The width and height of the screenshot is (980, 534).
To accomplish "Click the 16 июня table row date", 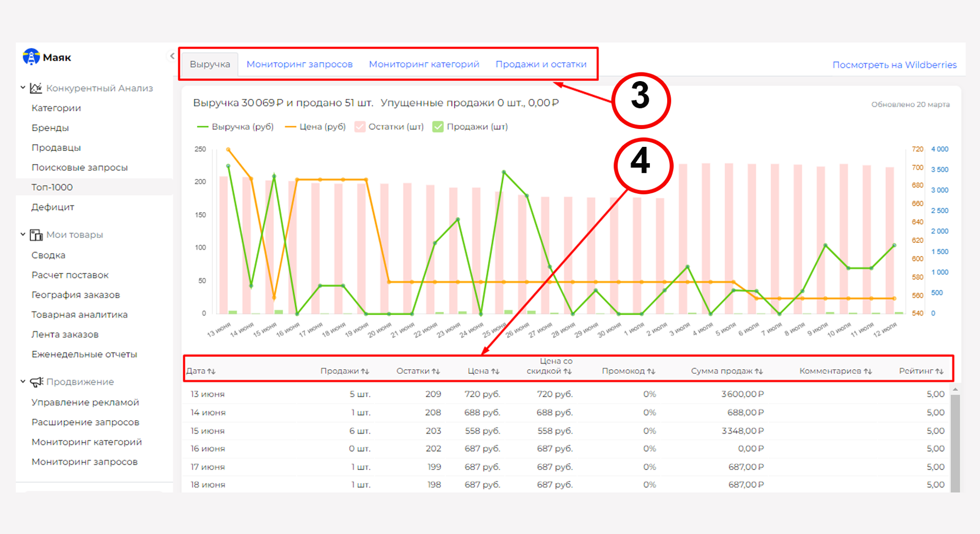I will tap(208, 449).
